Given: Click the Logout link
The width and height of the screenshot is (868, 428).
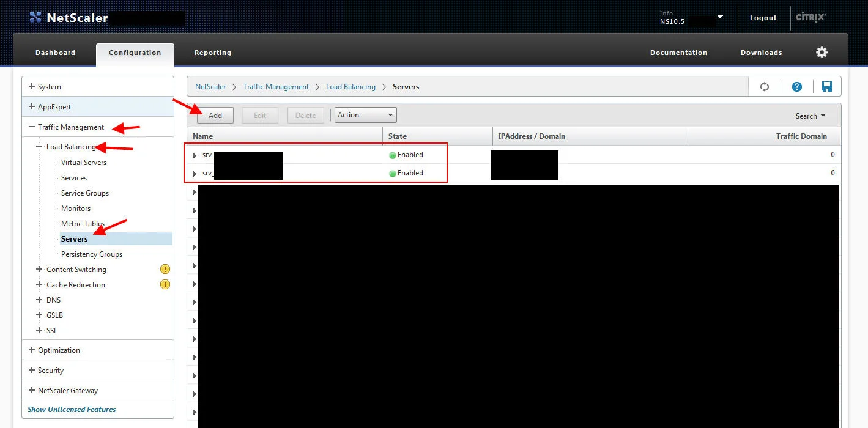Looking at the screenshot, I should point(763,18).
